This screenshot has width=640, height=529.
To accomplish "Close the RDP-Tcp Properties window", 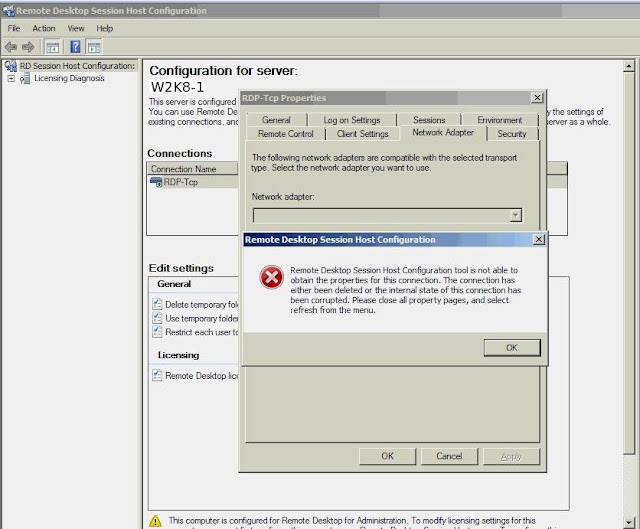I will pyautogui.click(x=537, y=98).
